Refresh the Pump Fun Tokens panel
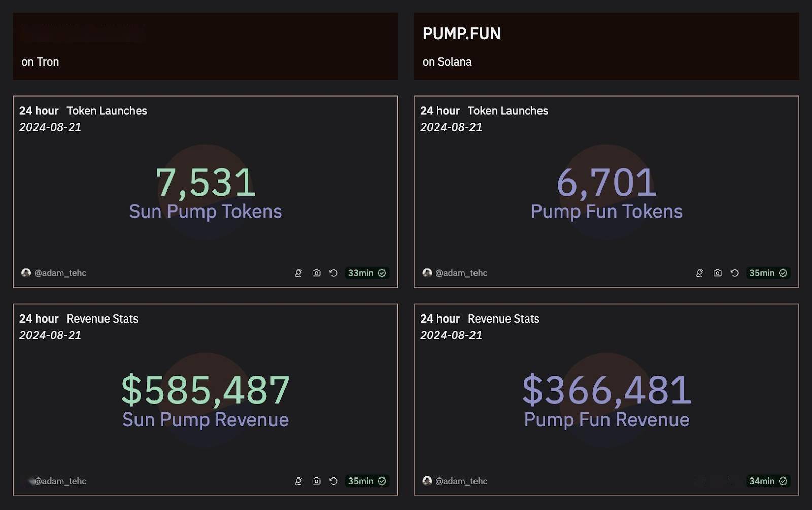 (x=734, y=273)
